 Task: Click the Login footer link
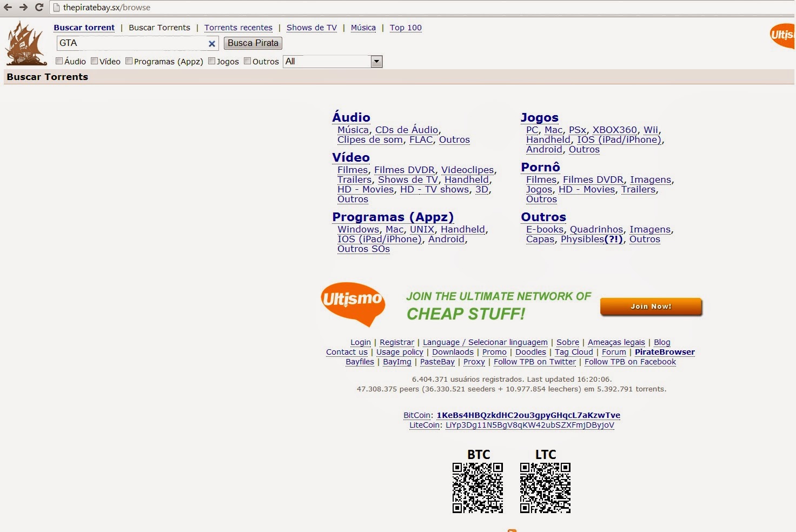[x=361, y=342]
